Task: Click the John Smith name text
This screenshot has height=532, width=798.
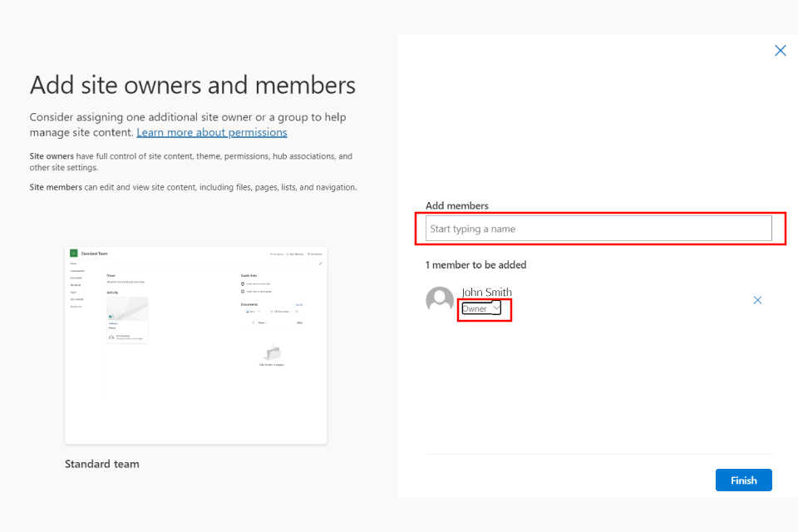Action: point(486,292)
